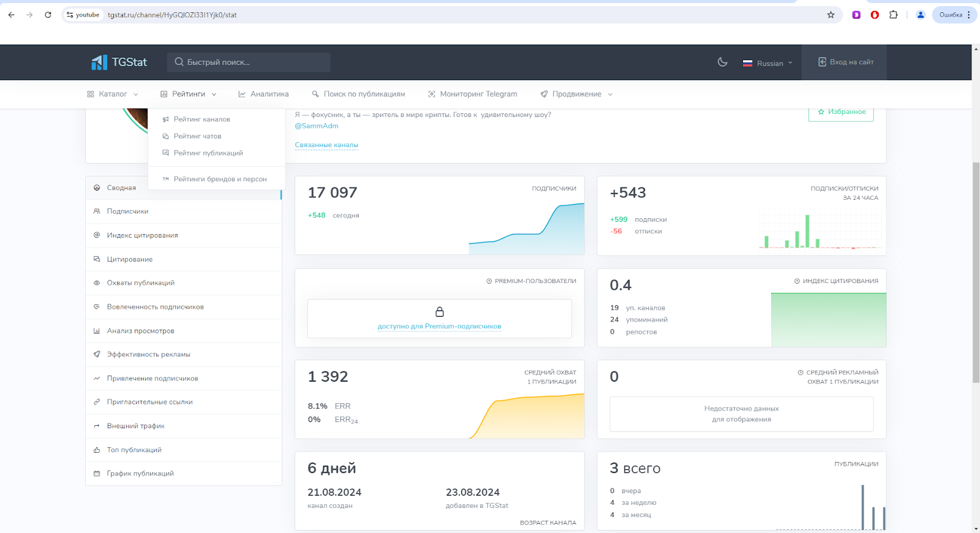980x533 pixels.
Task: Click the lock icon in Premium card
Action: (439, 312)
